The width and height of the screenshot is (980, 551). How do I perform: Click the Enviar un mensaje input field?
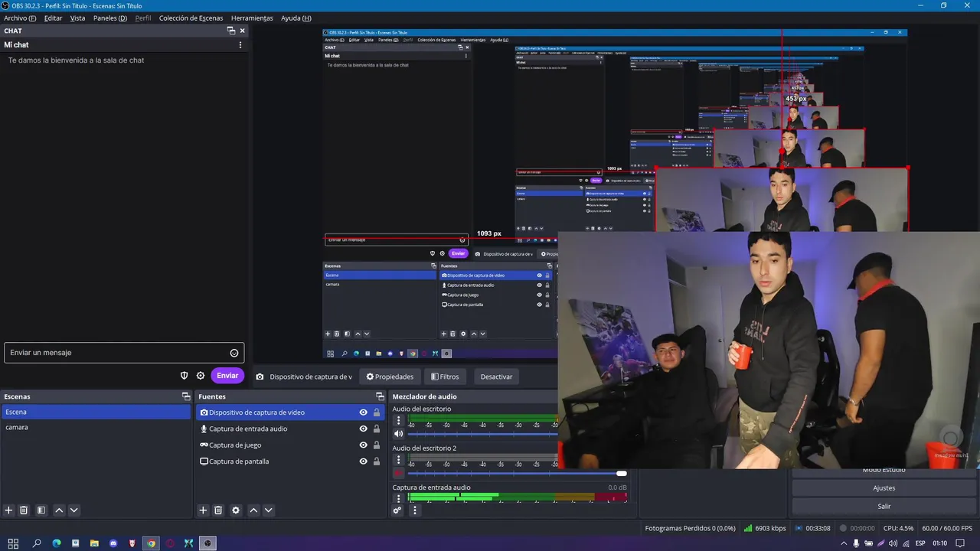[124, 353]
